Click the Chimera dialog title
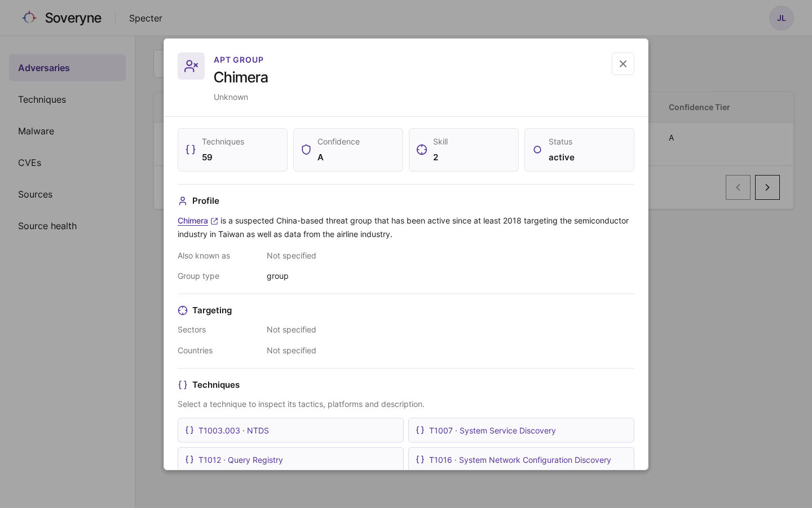Viewport: 812px width, 508px height. [x=241, y=77]
